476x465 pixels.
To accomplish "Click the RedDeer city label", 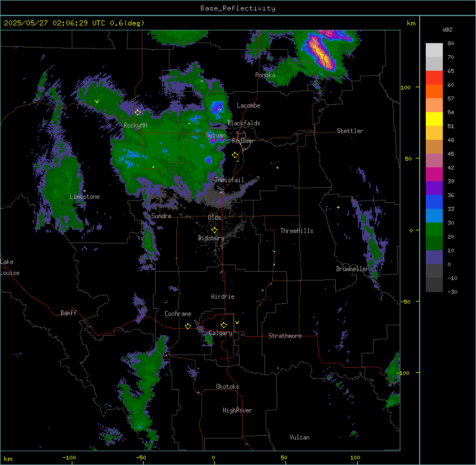I will 243,141.
